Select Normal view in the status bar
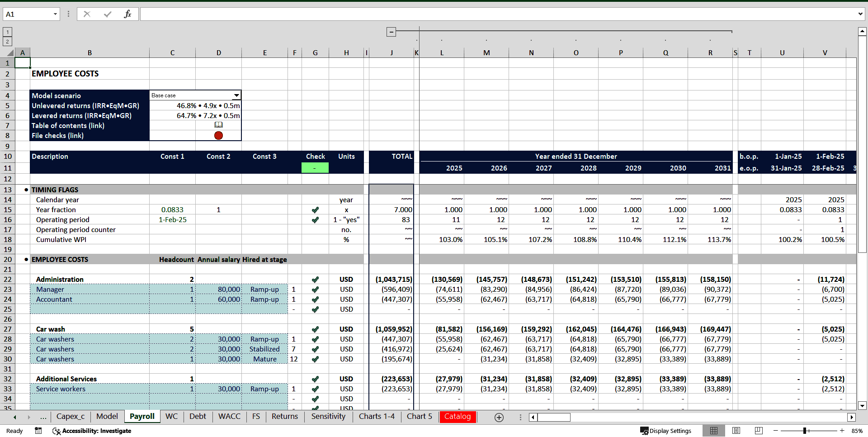868x437 pixels. coord(714,431)
